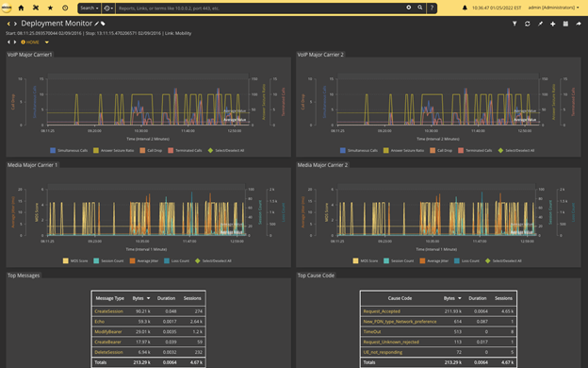
Task: Select Cause Code column header
Action: pos(400,298)
